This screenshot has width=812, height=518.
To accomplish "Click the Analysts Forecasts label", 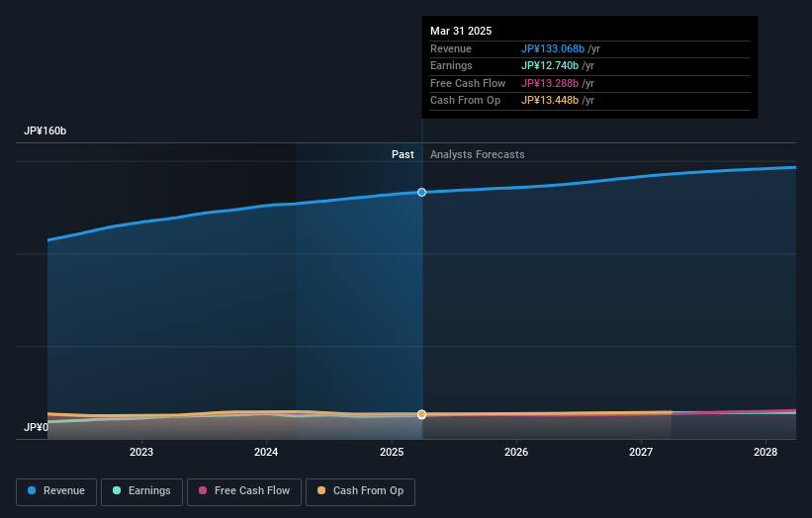I will coord(478,155).
